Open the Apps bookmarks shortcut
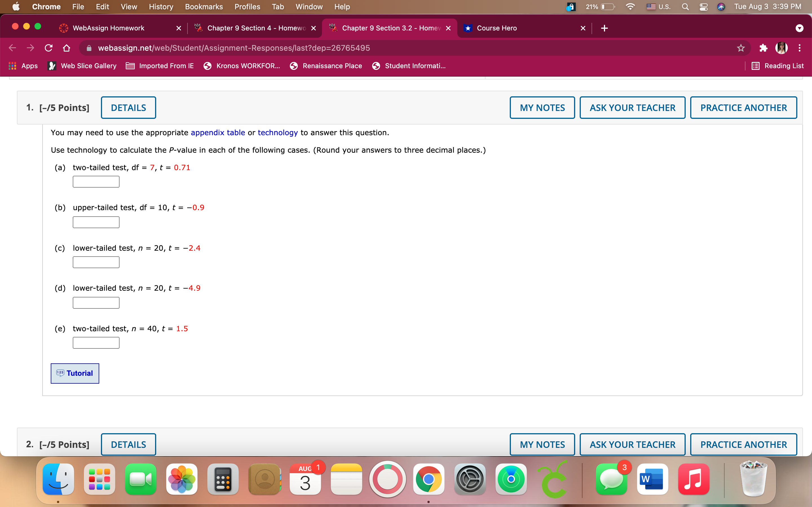 [x=23, y=66]
